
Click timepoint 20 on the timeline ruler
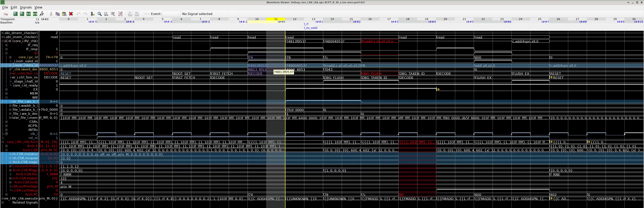coord(445,19)
